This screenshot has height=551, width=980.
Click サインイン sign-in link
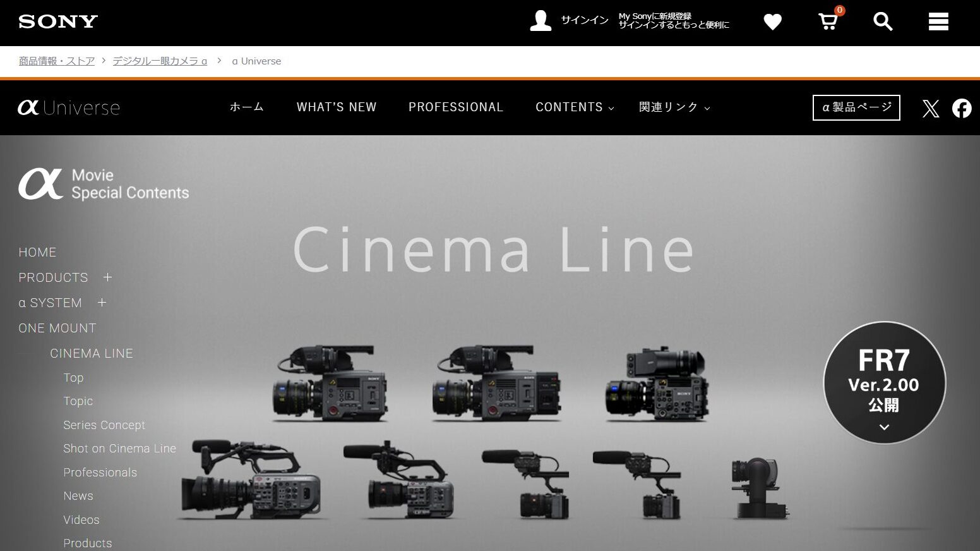coord(585,20)
